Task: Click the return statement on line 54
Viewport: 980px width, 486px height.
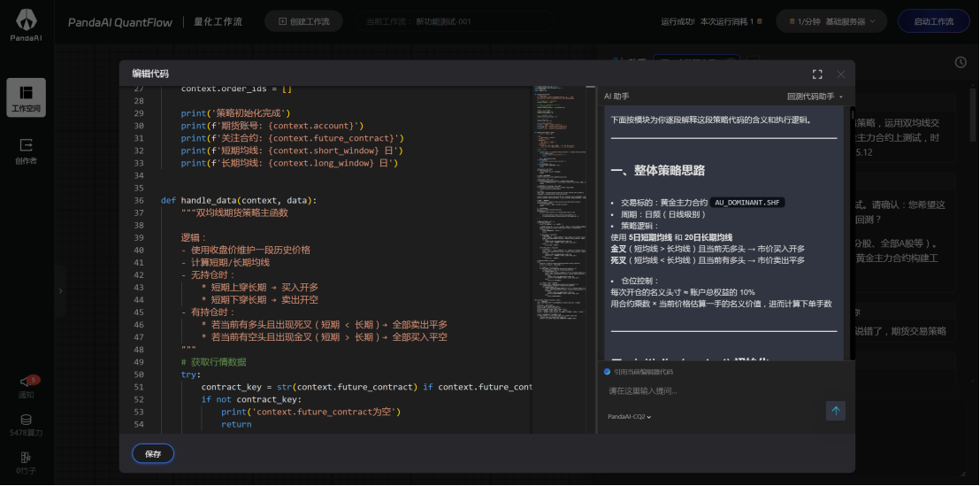Action: click(236, 424)
